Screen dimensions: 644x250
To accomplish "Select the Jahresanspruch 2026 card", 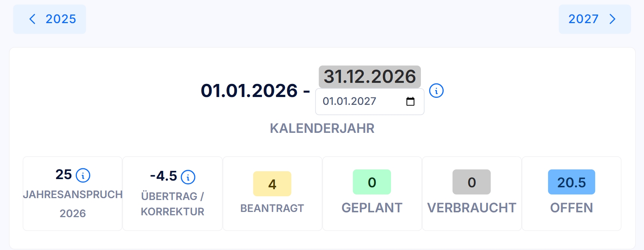I will point(73,194).
